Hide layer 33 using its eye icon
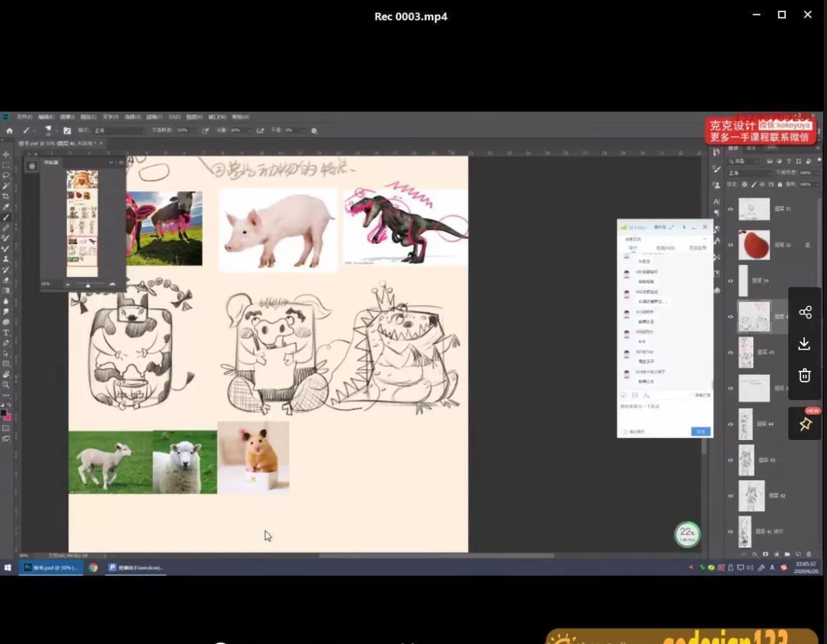827x644 pixels. click(731, 209)
